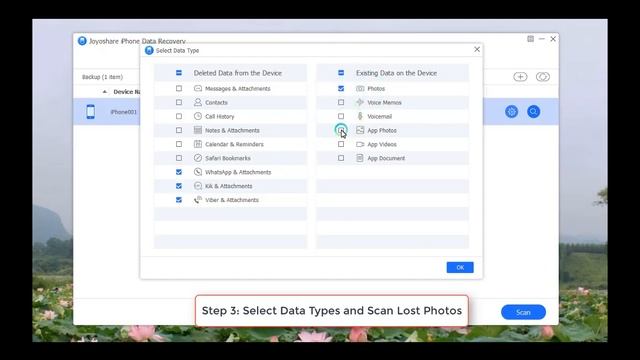Click the App Document label

pyautogui.click(x=386, y=158)
